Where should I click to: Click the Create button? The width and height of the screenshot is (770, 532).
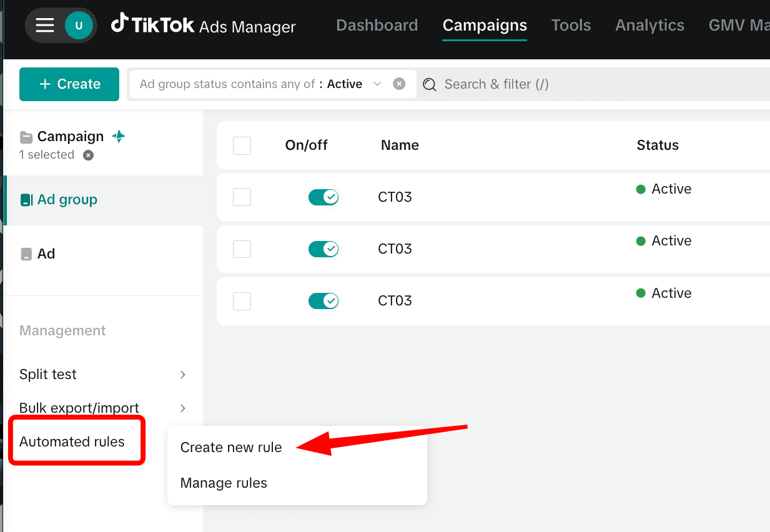tap(69, 83)
